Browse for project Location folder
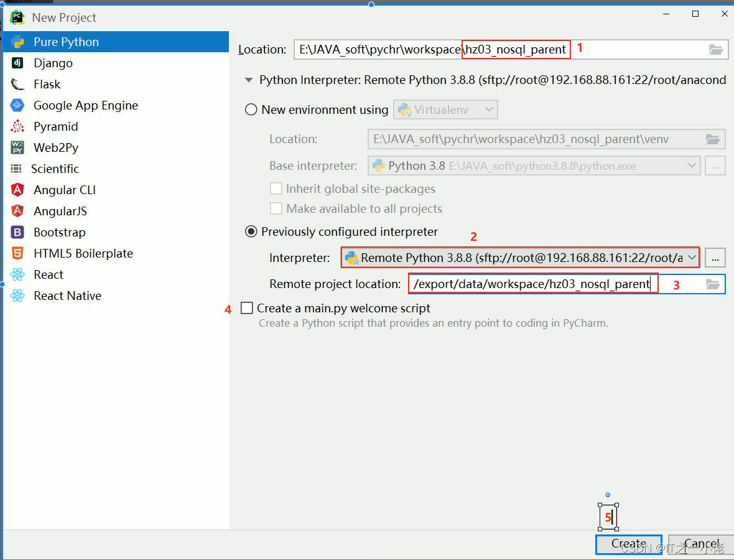This screenshot has width=734, height=560. click(716, 50)
